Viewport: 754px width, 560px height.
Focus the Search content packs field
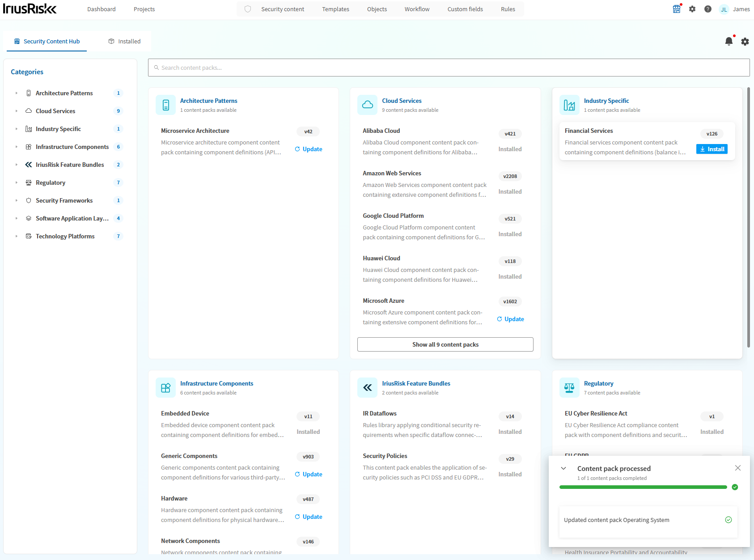[x=449, y=68]
